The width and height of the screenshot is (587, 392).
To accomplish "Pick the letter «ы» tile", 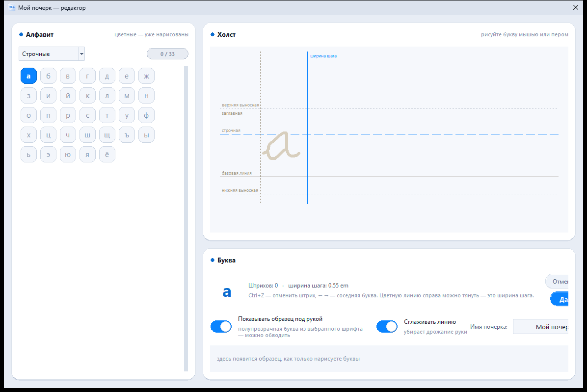I will [x=146, y=135].
